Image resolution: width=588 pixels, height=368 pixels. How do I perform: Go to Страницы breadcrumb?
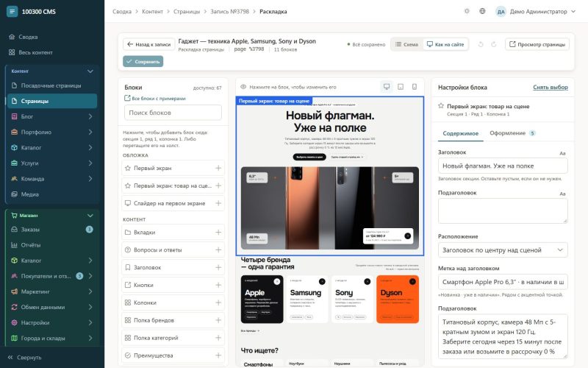[187, 12]
